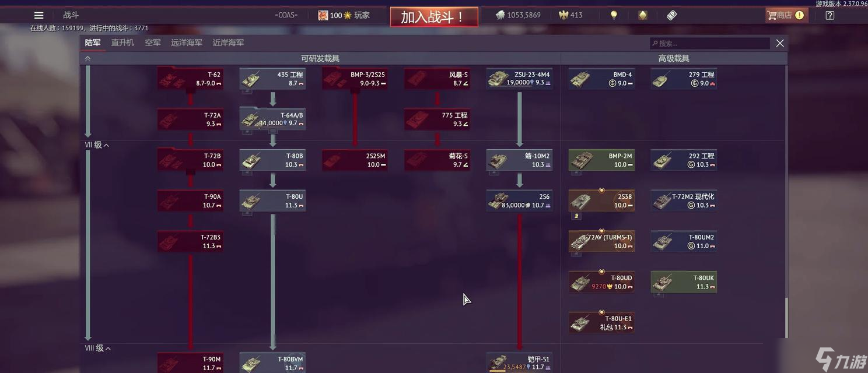
Task: Select the 2S6 vehicle card
Action: (520, 200)
